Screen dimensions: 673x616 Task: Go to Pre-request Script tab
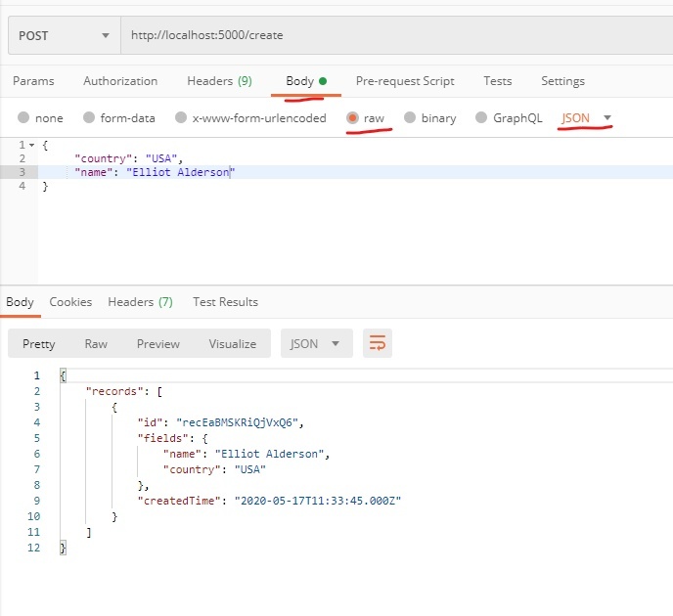[405, 81]
